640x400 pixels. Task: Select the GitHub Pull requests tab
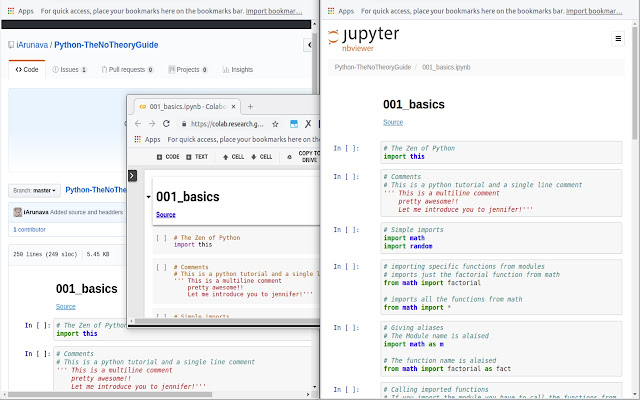127,70
